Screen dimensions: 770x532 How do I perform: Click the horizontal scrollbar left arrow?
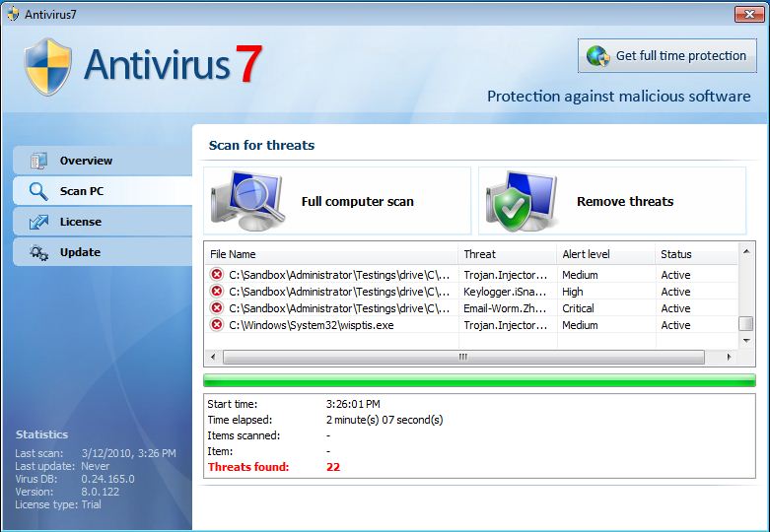click(213, 357)
